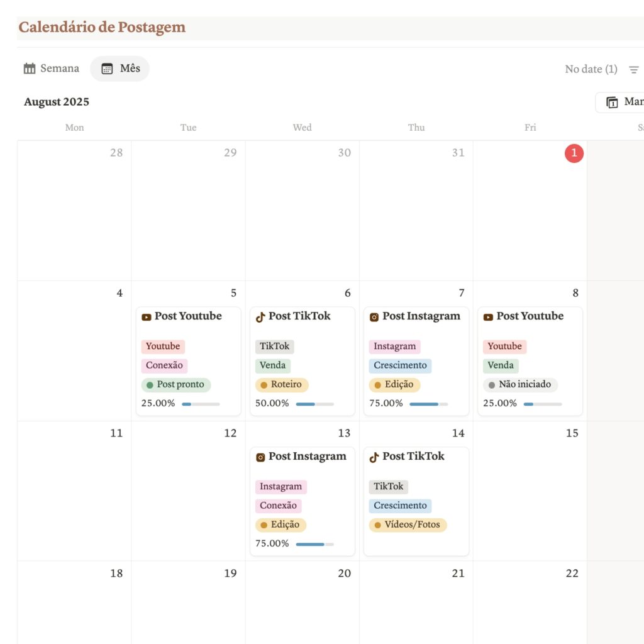Click the Instagram camera icon on August 7

[x=375, y=316]
